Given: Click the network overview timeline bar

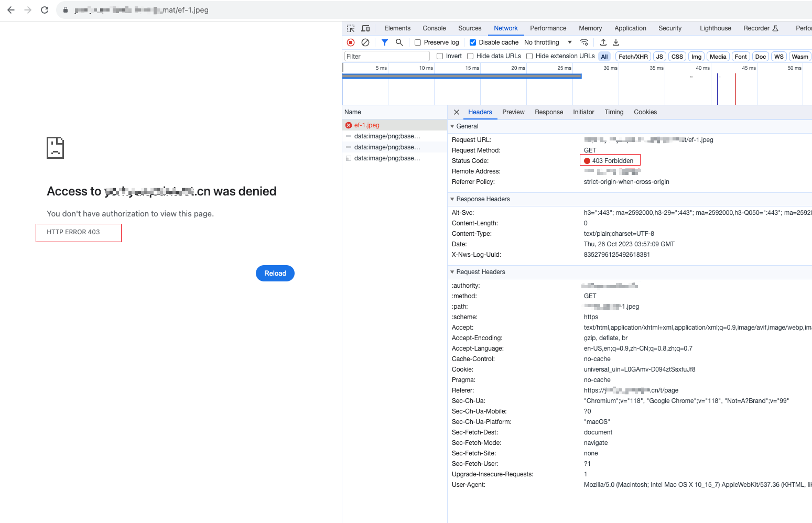Looking at the screenshot, I should (462, 77).
